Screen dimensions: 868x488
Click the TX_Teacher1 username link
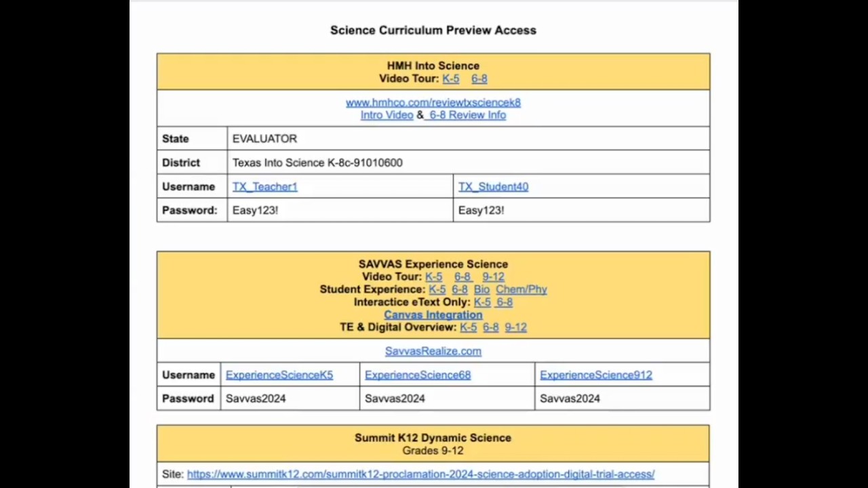click(x=265, y=186)
